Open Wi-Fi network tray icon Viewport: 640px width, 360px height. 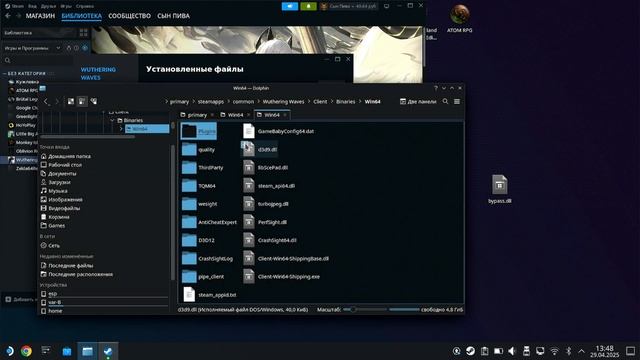point(554,351)
